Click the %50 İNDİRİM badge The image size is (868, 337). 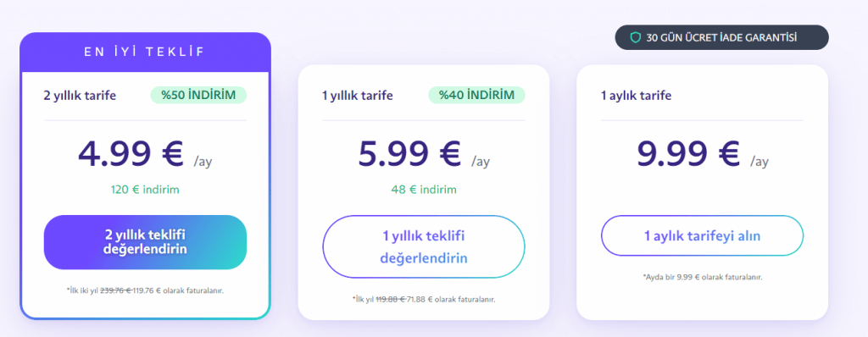tap(198, 95)
